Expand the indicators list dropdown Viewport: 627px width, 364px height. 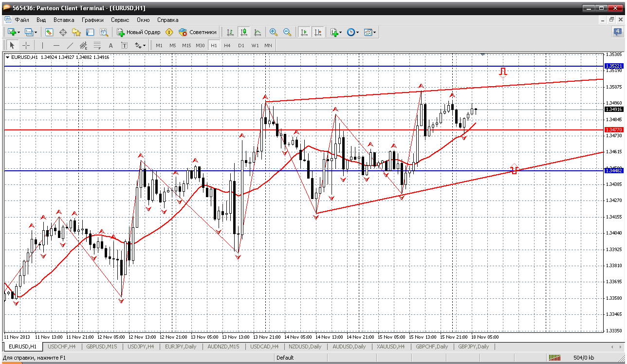pyautogui.click(x=340, y=32)
